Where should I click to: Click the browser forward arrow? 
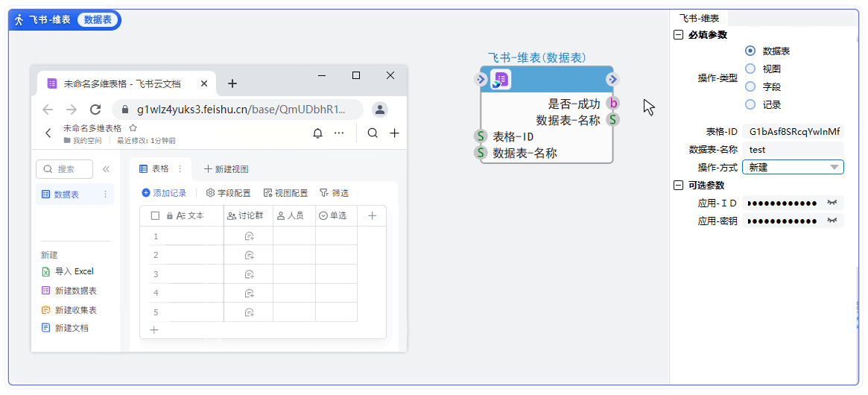coord(72,109)
